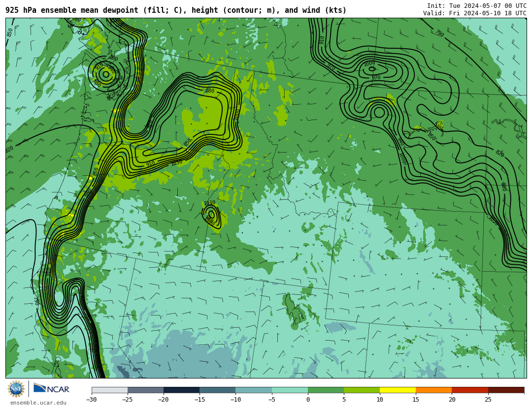Pick the -30 to -25 light gray colorbar swatch
This screenshot has height=409, width=532.
click(x=109, y=390)
